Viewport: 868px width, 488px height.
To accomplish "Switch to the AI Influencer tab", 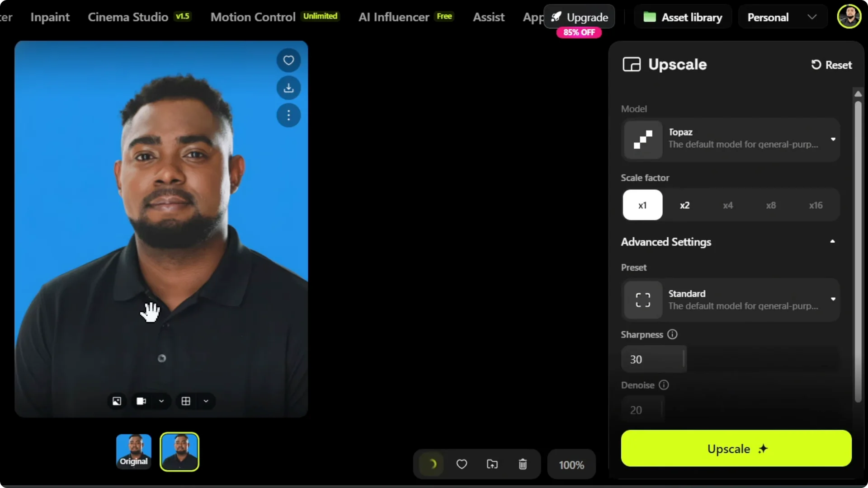I will [393, 17].
